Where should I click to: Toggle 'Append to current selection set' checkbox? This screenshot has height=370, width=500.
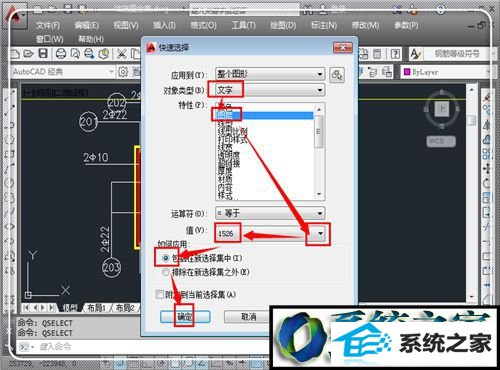(160, 294)
